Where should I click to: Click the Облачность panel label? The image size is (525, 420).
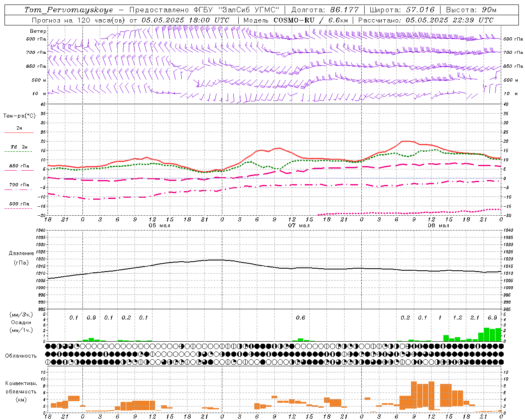click(x=21, y=356)
